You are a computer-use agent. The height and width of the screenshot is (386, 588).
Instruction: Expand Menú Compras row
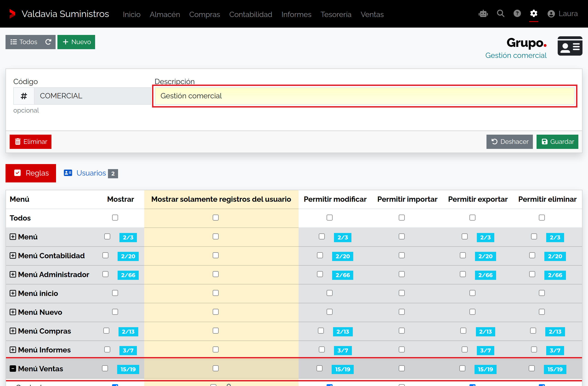click(13, 331)
